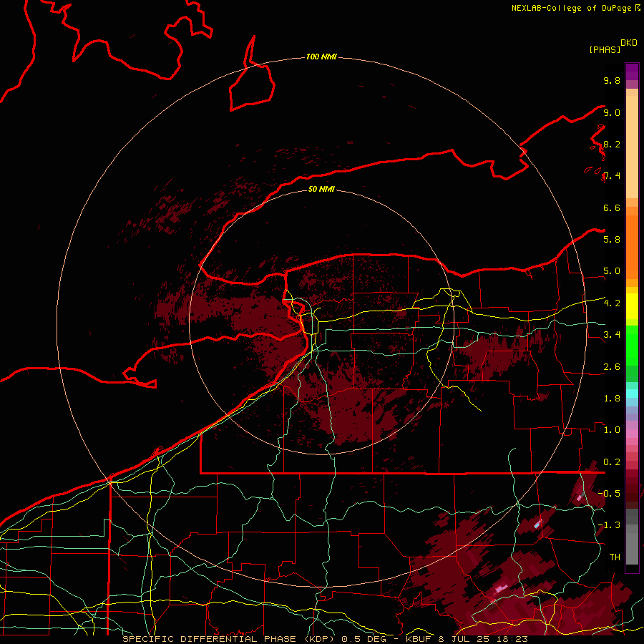Click the 5.0 value on the color scale
The width and height of the screenshot is (644, 644).
(x=612, y=271)
